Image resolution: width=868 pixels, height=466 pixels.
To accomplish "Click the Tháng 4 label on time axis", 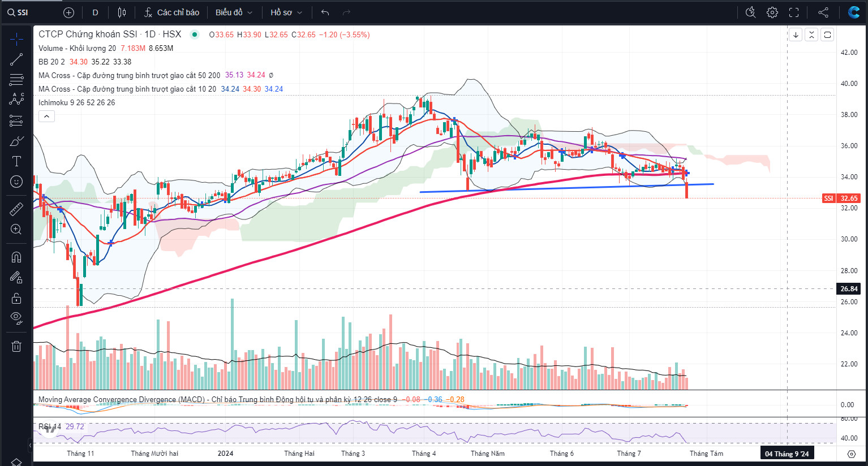I will click(x=424, y=454).
